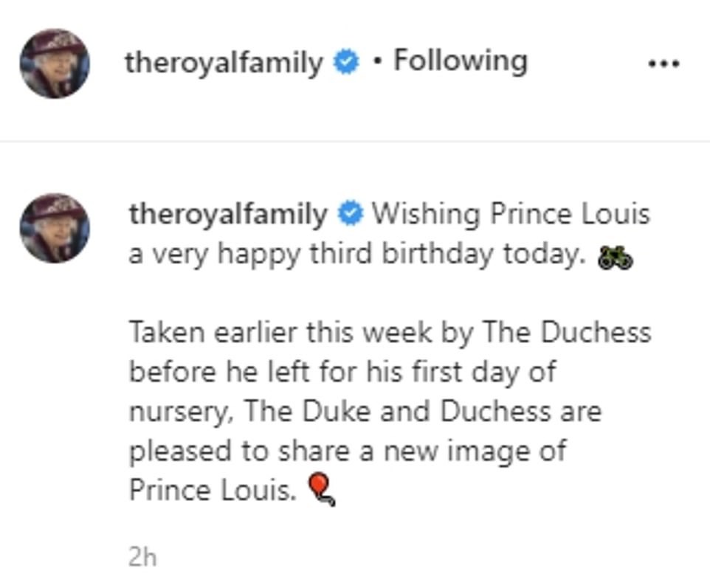Click the final 'Prince Louis.' caption text
The width and height of the screenshot is (710, 588).
[x=213, y=490]
